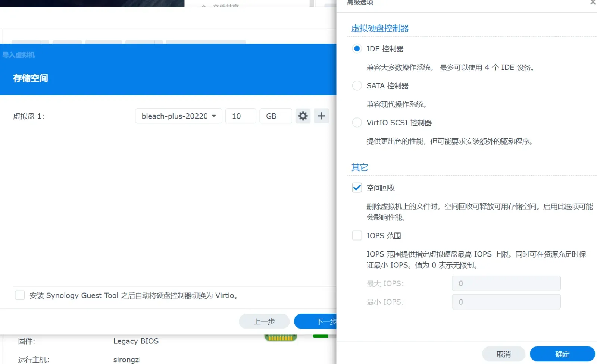Viewport: 597px width, 364px height.
Task: Select the VirtIO SCSI 控制器 radio button
Action: (357, 122)
